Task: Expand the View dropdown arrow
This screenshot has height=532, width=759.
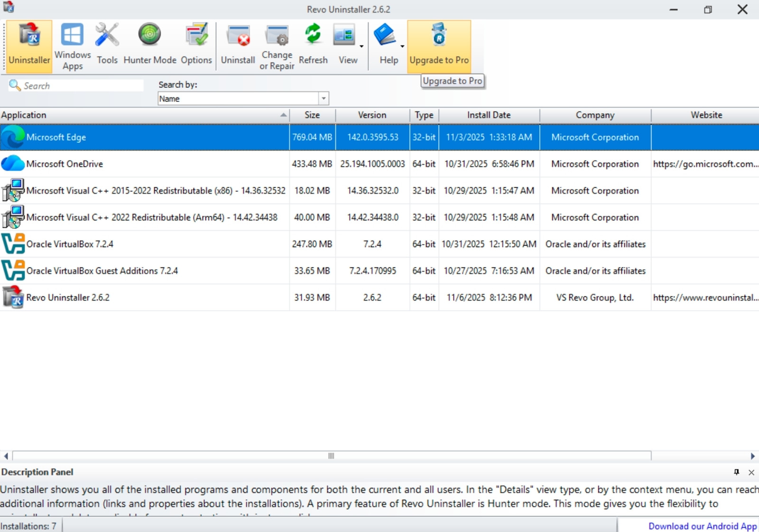Action: tap(361, 46)
